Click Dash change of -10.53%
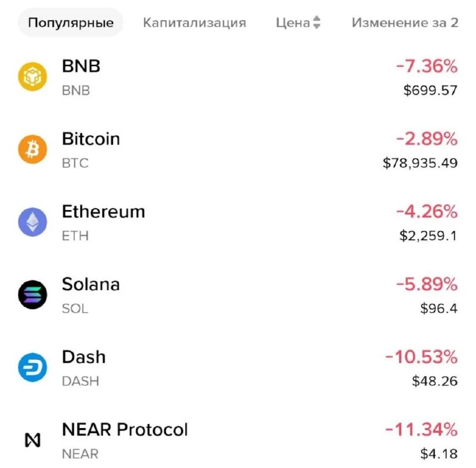The image size is (476, 468). [x=421, y=357]
